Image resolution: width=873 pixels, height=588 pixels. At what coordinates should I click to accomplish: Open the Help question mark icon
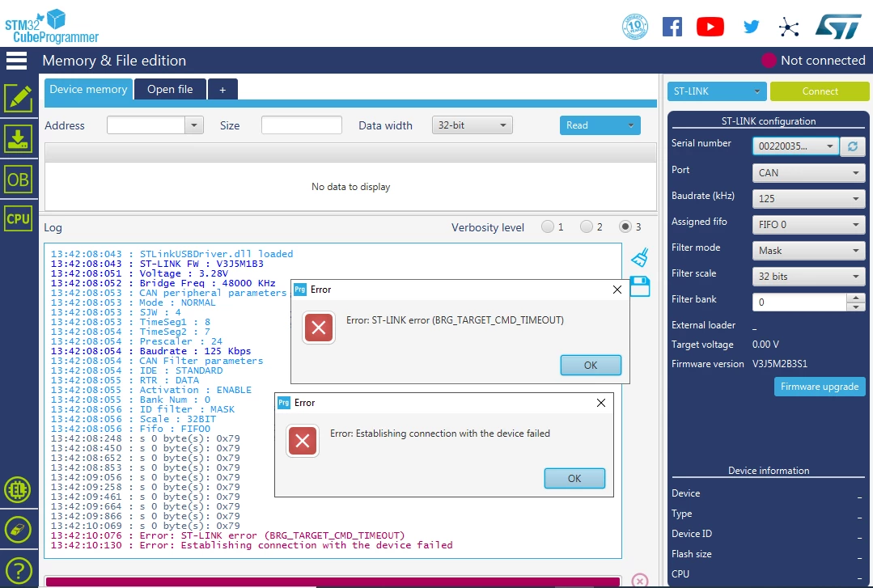[18, 571]
